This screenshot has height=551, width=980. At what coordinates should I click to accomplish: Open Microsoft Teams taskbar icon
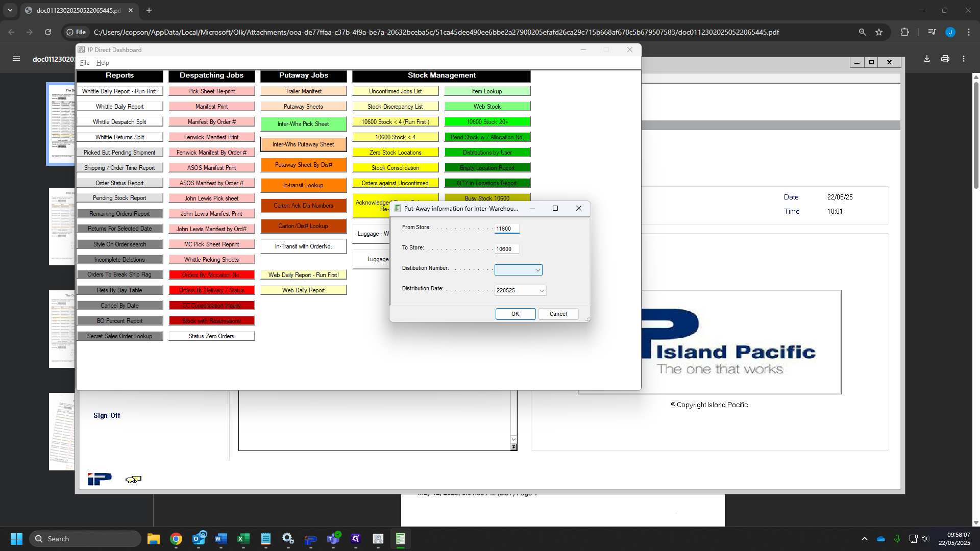tap(333, 539)
